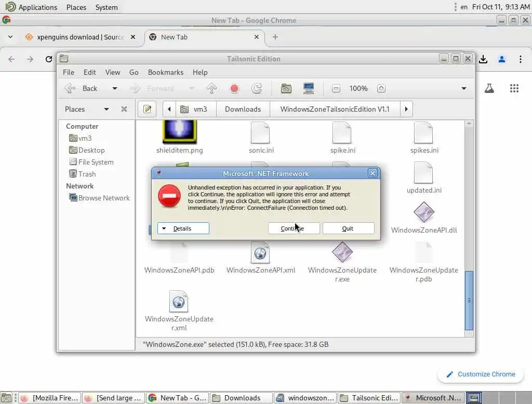Screen dimensions: 532x404
Task: Open the Places system menu
Action: pos(76,7)
